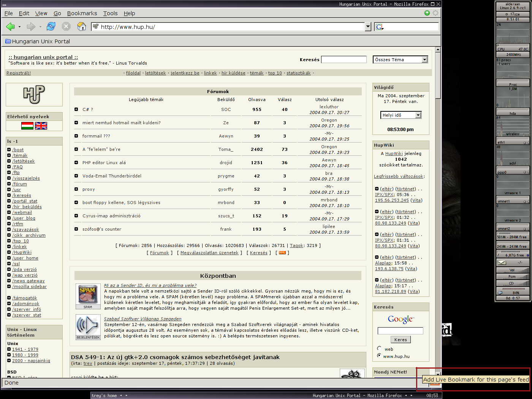
Task: Open the '/mozilla sidebar' link
Action: point(29,287)
